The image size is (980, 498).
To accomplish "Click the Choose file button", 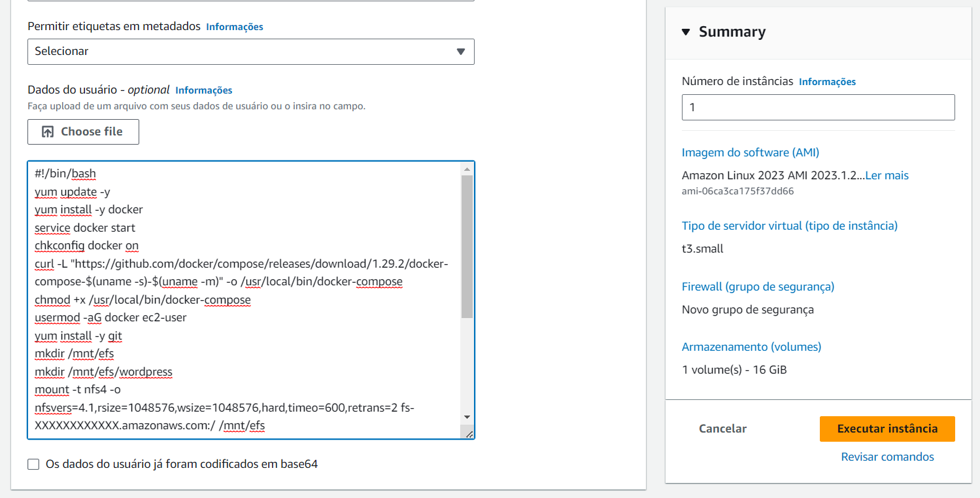I will click(83, 132).
